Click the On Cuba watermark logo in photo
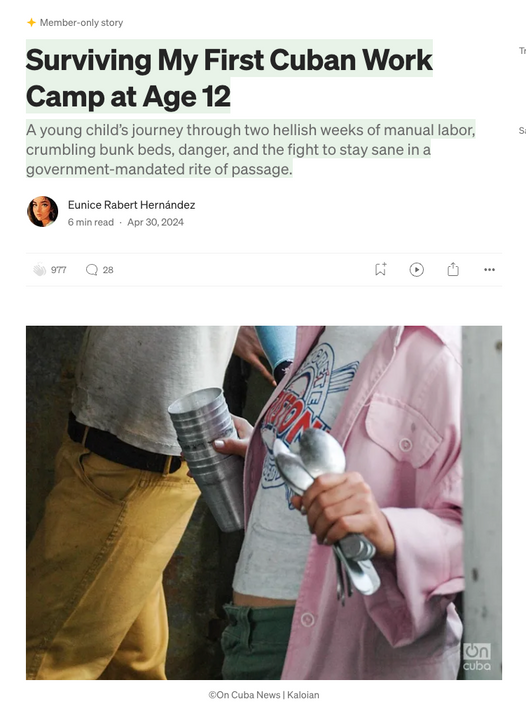Viewport: 526px width, 720px height. pyautogui.click(x=476, y=657)
